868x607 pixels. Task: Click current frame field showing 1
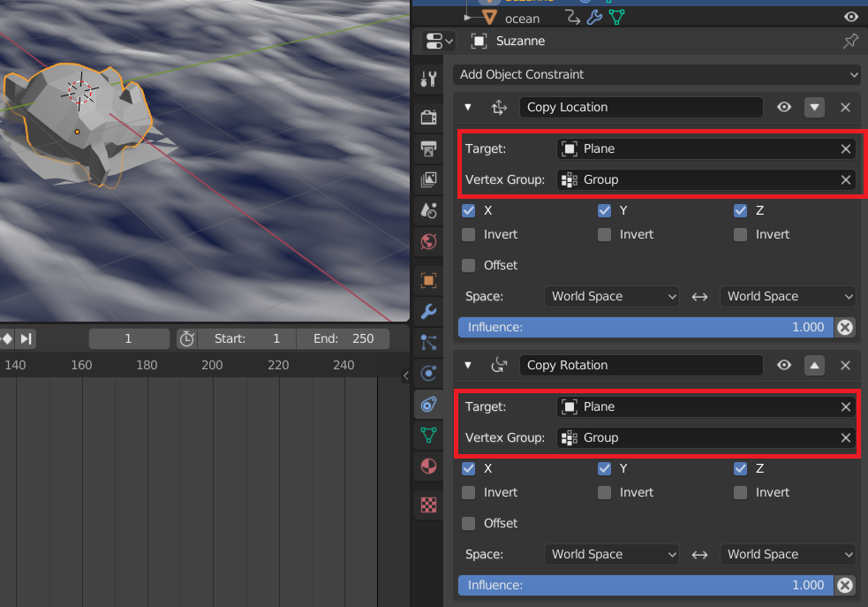128,338
